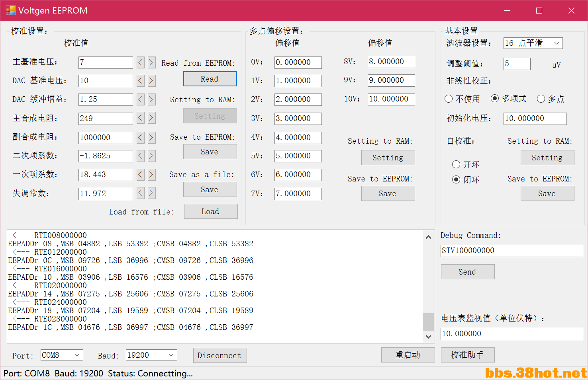This screenshot has height=380, width=588.
Task: Select the 多项式 nonlinearity option
Action: [509, 99]
